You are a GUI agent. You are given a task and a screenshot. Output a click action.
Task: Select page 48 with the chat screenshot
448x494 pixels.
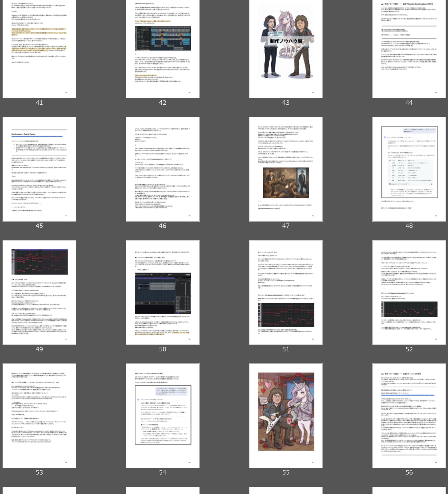(409, 169)
